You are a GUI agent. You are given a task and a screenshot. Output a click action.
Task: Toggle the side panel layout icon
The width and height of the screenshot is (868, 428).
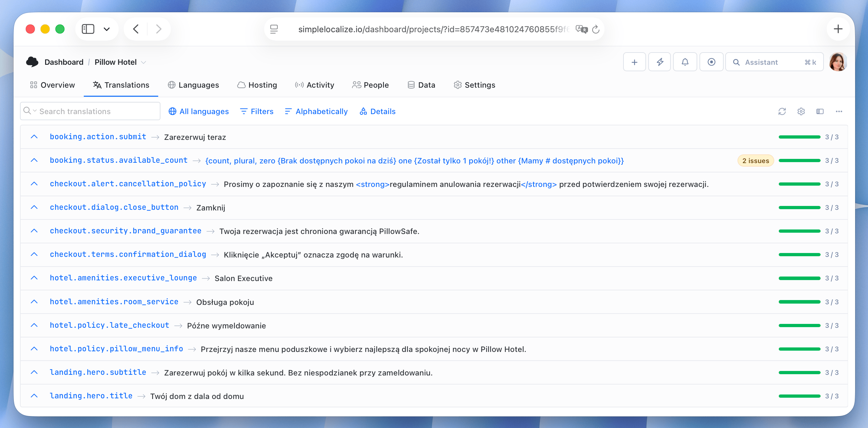pos(820,112)
